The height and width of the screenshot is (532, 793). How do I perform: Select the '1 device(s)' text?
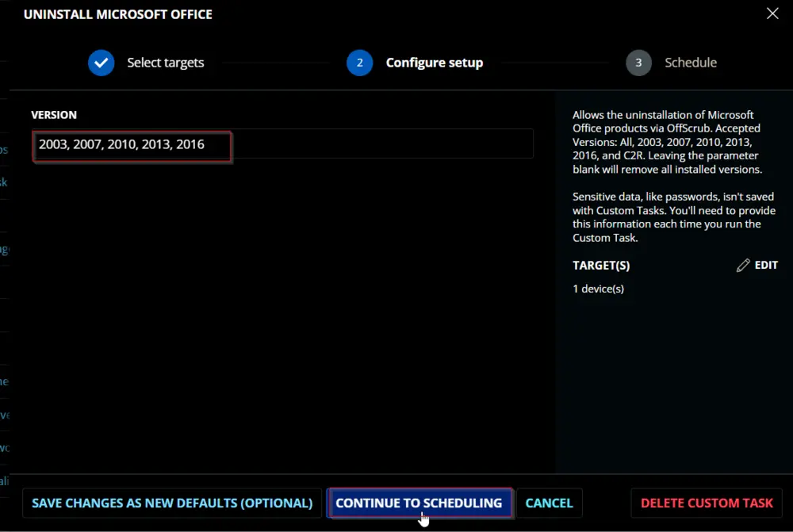598,289
